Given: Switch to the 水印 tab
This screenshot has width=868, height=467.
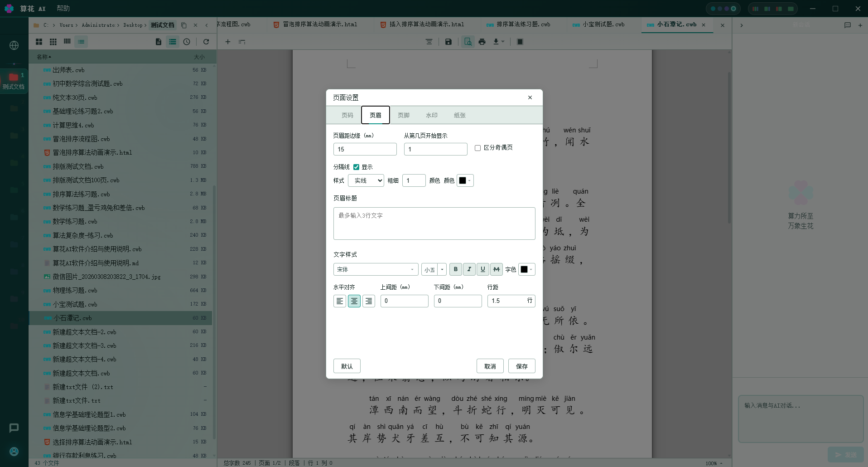Looking at the screenshot, I should point(432,115).
